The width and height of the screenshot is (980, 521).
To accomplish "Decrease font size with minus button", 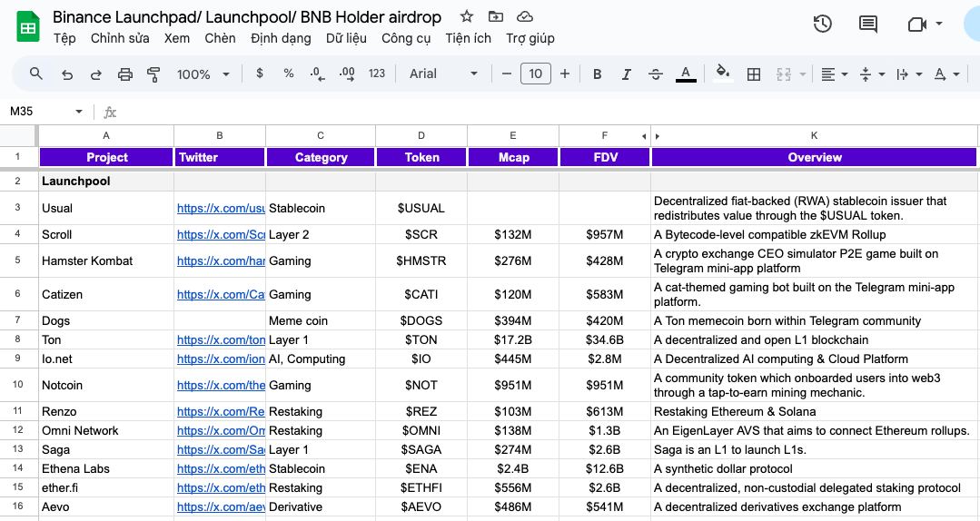I will [x=507, y=74].
